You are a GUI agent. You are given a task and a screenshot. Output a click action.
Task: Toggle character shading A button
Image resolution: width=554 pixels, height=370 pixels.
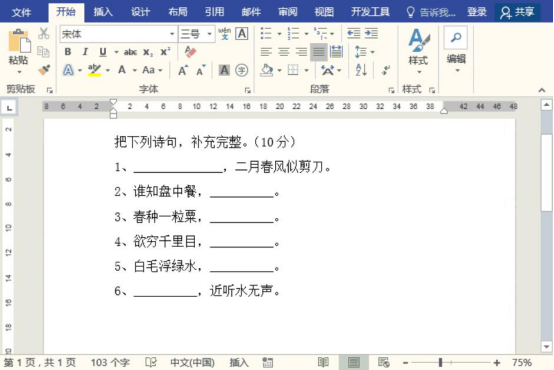pyautogui.click(x=224, y=70)
